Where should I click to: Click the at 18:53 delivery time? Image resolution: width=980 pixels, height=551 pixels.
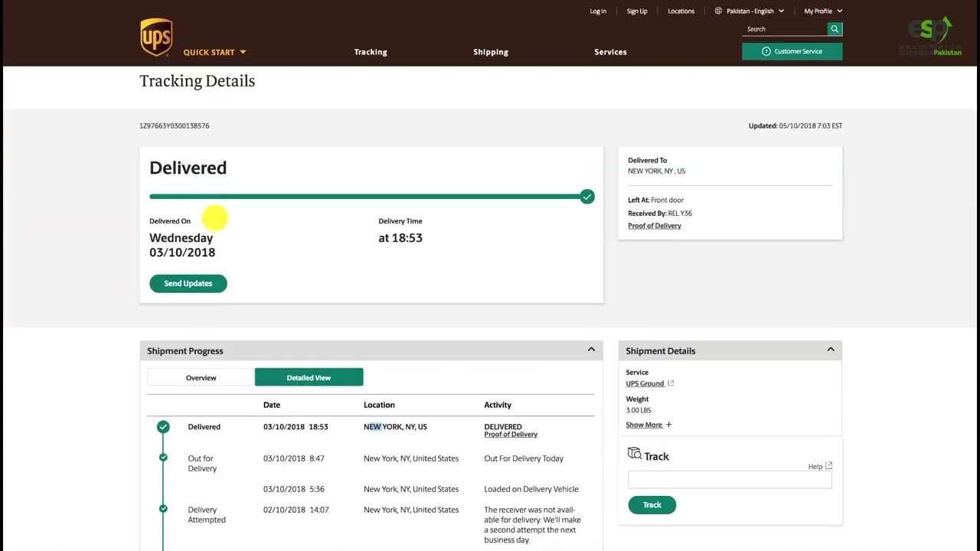(400, 238)
